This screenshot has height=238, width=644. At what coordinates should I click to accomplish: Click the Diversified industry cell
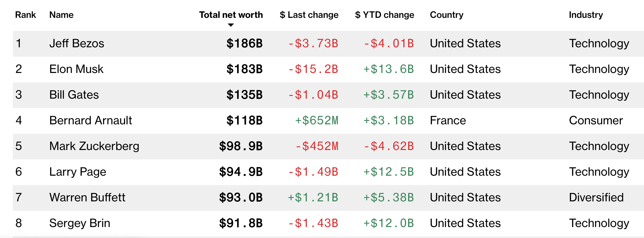(596, 198)
